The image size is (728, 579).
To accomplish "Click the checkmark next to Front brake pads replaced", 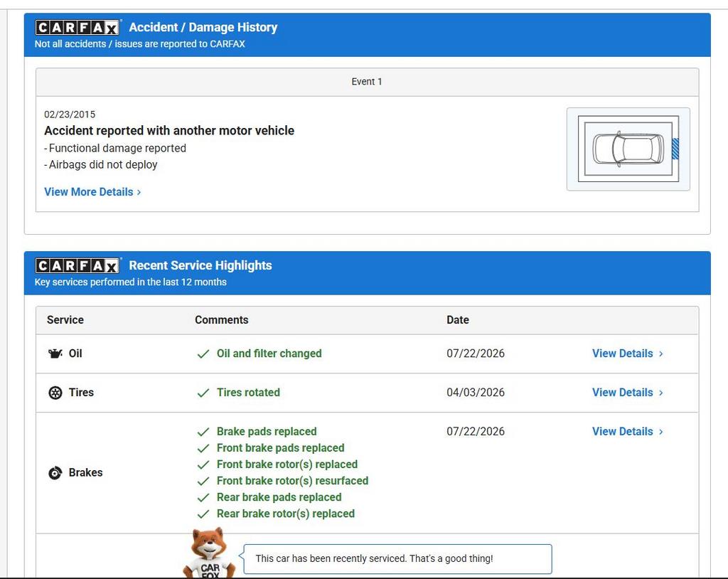I will pos(203,448).
